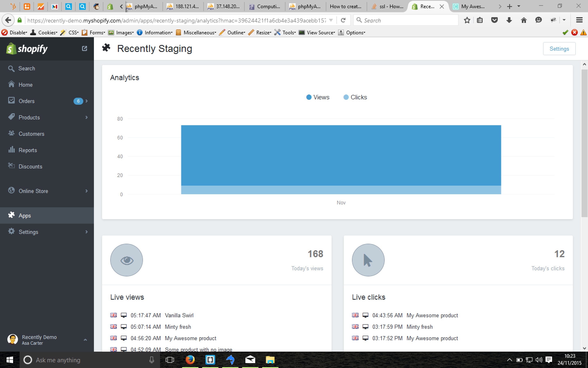
Task: Open the Firefox hamburger menu
Action: (x=579, y=20)
